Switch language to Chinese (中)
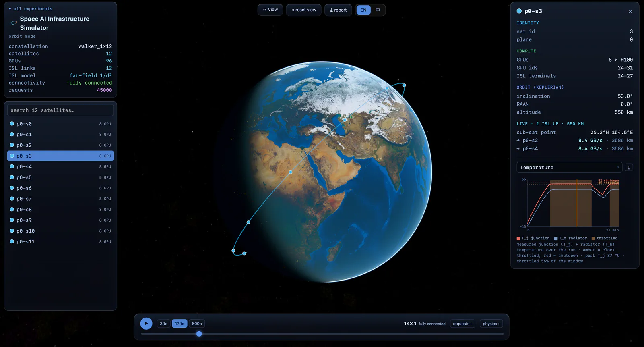The image size is (644, 347). 378,10
